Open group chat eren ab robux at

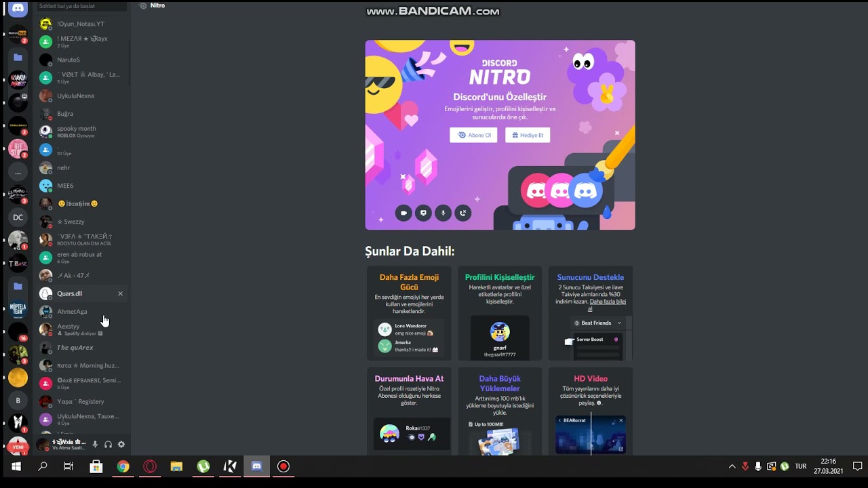coord(81,258)
